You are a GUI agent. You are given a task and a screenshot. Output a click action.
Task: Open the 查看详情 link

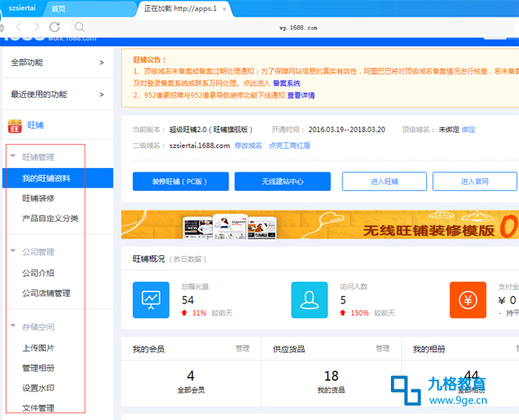[x=301, y=95]
